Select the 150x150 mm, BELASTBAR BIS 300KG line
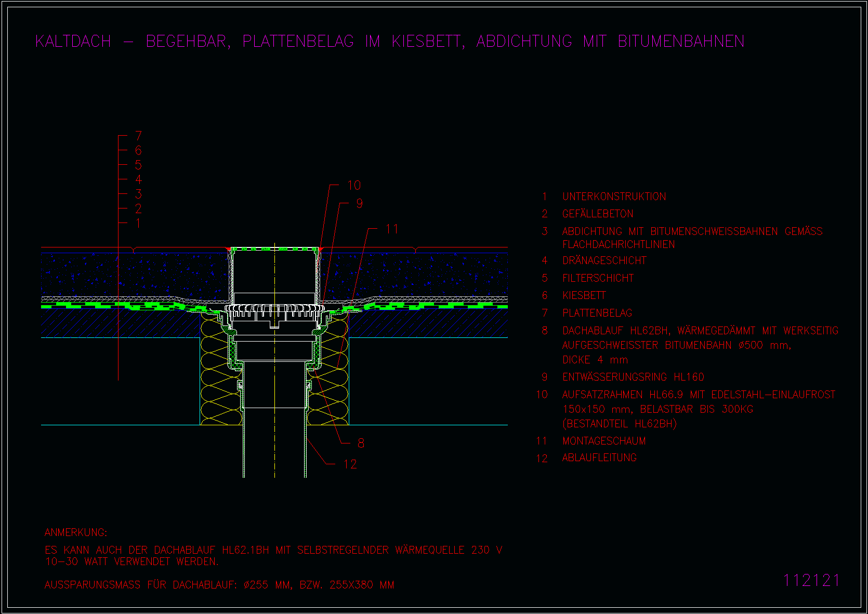The width and height of the screenshot is (868, 614). pos(657,409)
